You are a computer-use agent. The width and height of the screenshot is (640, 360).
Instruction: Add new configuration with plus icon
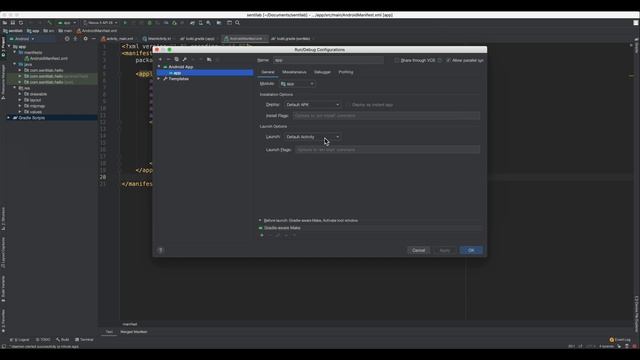[x=160, y=60]
